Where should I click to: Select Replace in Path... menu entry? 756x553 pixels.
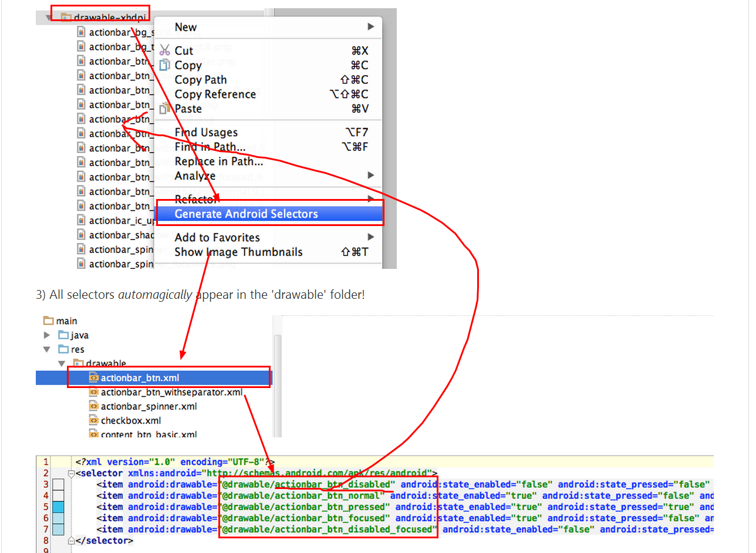coord(219,161)
